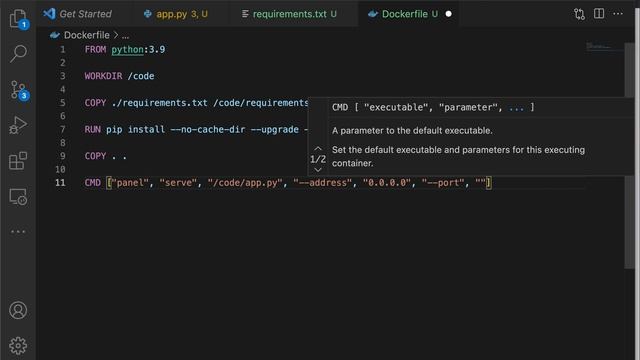640x360 pixels.
Task: Click the "--port" string
Action: click(x=443, y=182)
